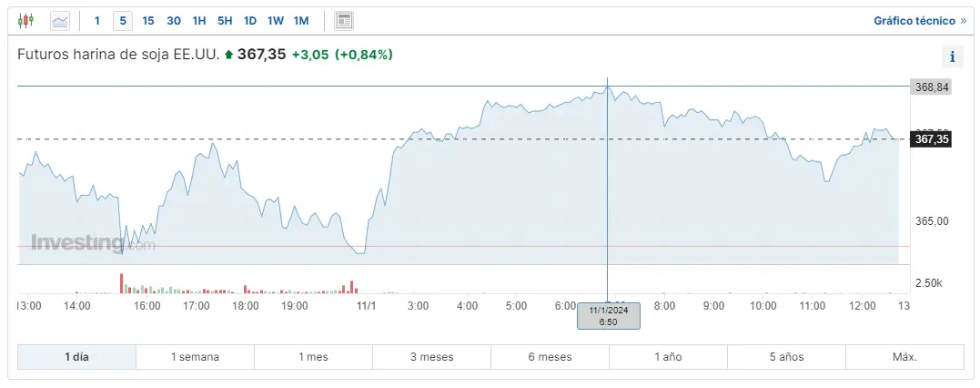Screen dimensions: 980x388
Task: Select the 1W interval
Action: 276,20
